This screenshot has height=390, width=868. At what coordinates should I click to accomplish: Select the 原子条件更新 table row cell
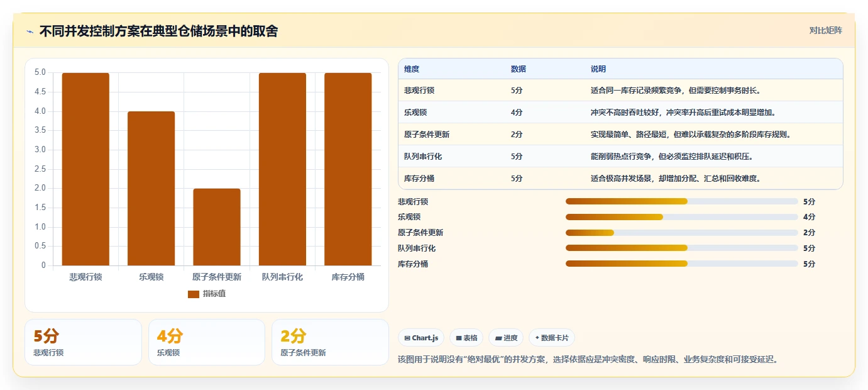click(427, 135)
